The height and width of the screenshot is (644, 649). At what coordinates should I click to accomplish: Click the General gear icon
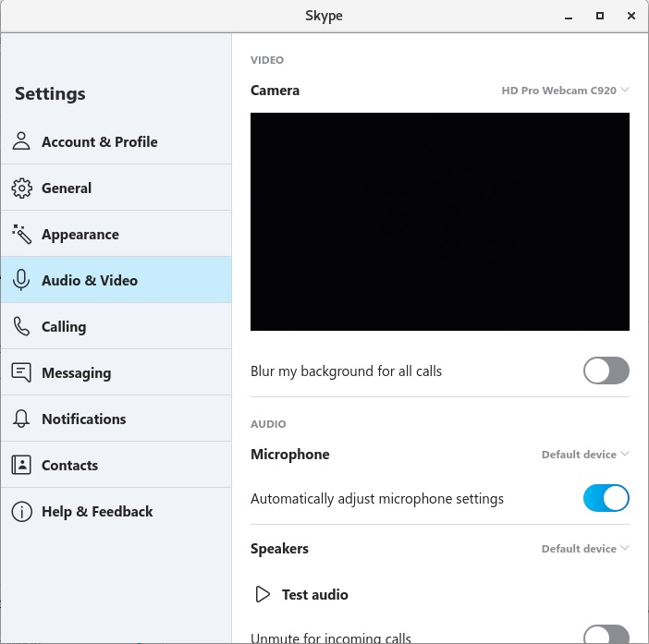click(21, 188)
